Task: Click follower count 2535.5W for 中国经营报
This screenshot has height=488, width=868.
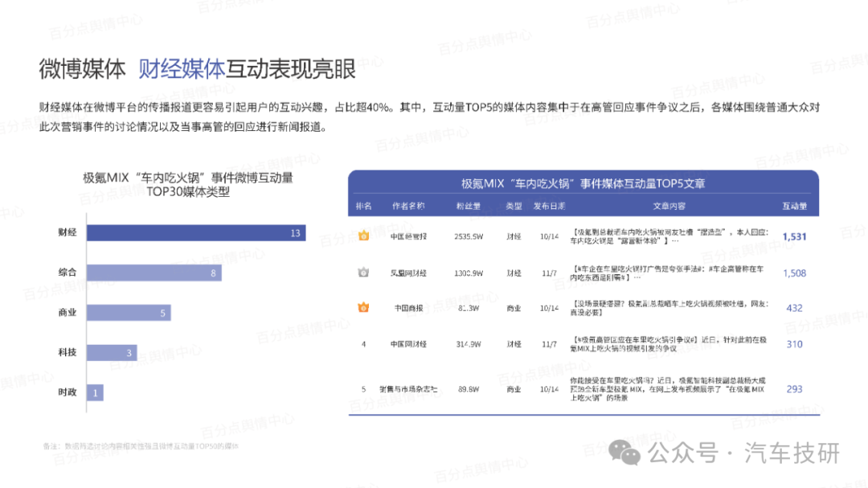Action: tap(469, 236)
